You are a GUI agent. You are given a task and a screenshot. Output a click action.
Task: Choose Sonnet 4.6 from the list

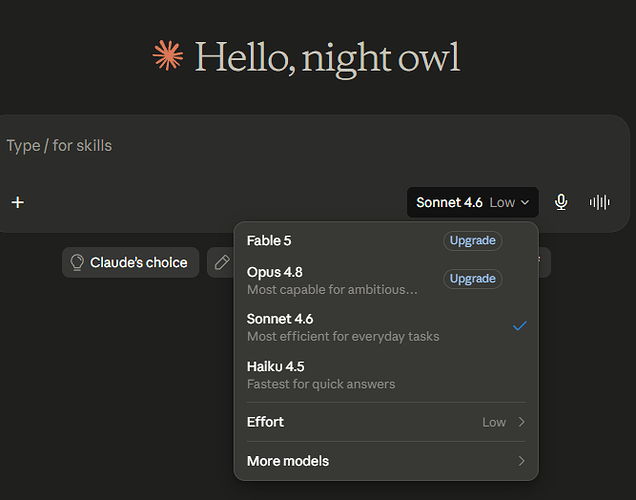tap(386, 327)
